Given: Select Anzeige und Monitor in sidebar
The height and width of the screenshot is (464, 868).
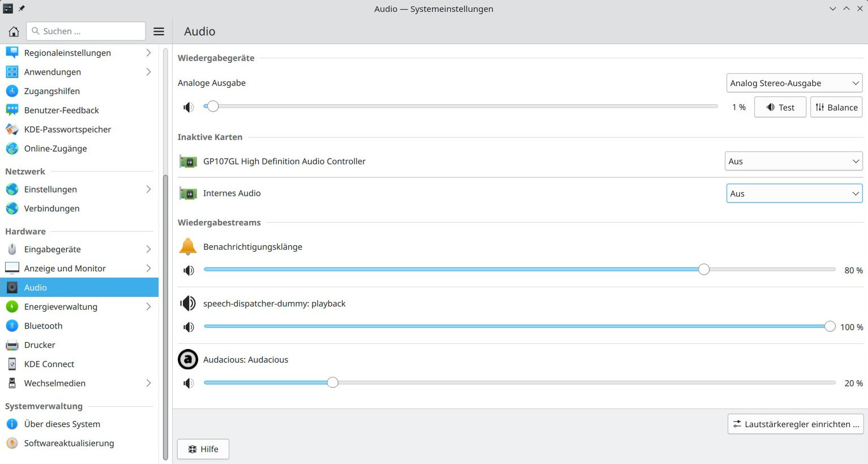Looking at the screenshot, I should (x=65, y=269).
